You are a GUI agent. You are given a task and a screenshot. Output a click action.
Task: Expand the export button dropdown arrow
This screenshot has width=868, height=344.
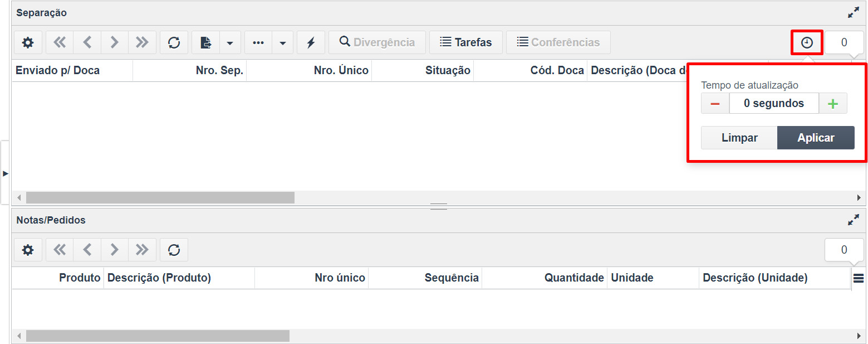[x=230, y=42]
